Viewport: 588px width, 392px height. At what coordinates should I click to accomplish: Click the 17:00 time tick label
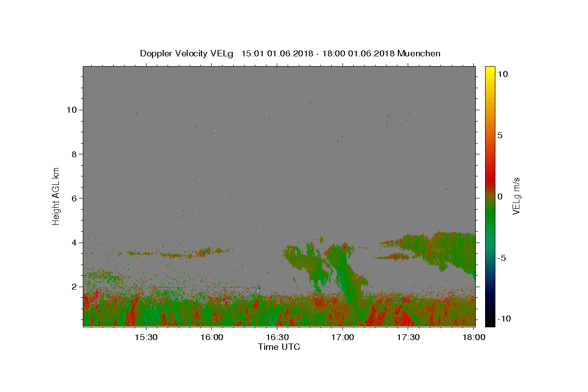point(343,338)
